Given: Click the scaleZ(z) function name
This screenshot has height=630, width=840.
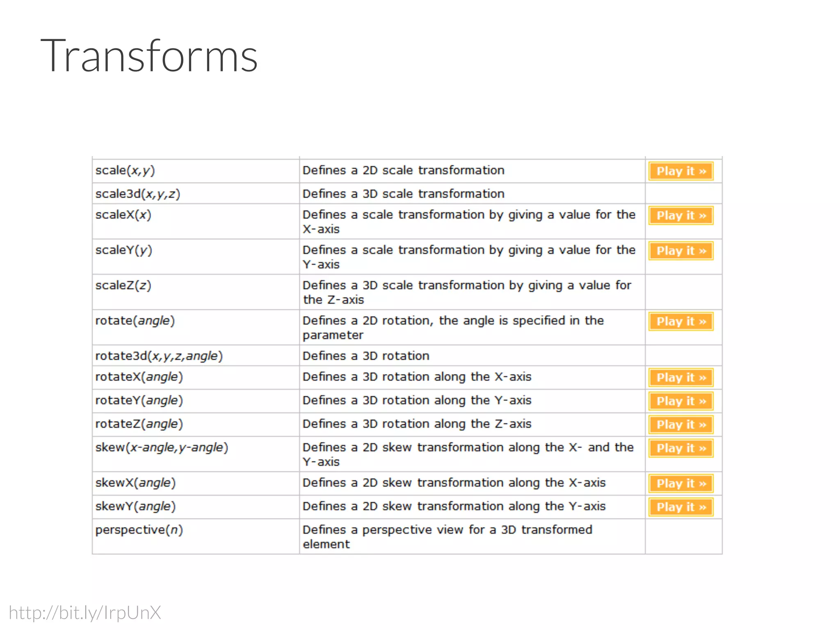Looking at the screenshot, I should coord(123,285).
